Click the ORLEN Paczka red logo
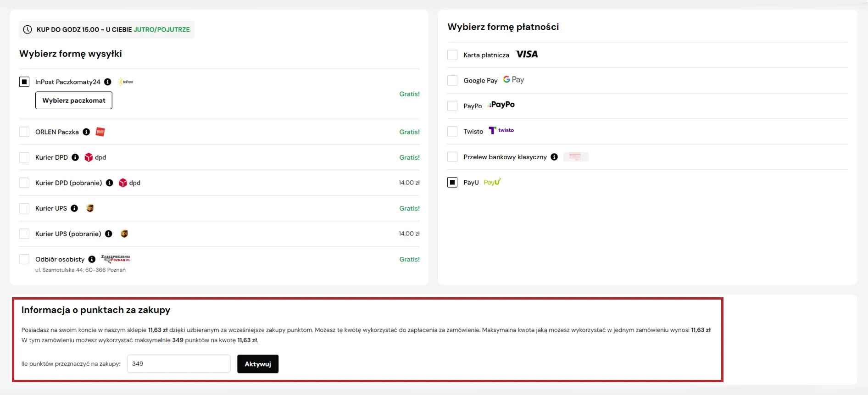Image resolution: width=868 pixels, height=395 pixels. coord(100,132)
